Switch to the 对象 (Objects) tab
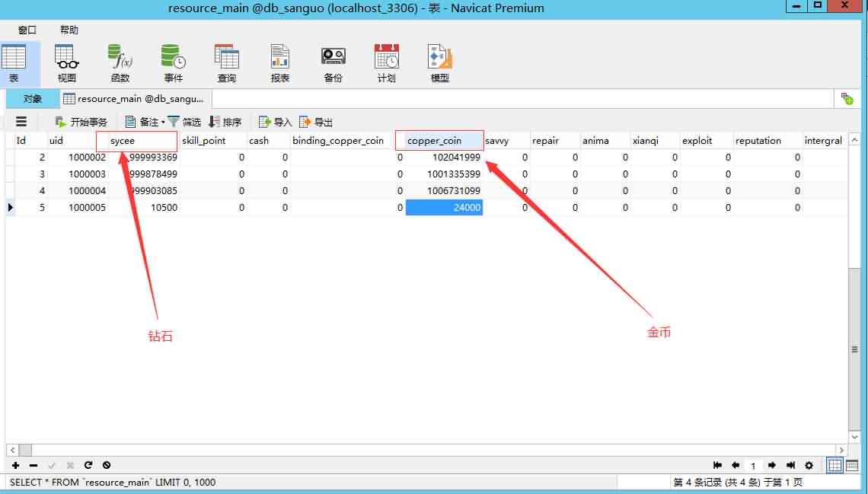The height and width of the screenshot is (494, 868). coord(32,99)
